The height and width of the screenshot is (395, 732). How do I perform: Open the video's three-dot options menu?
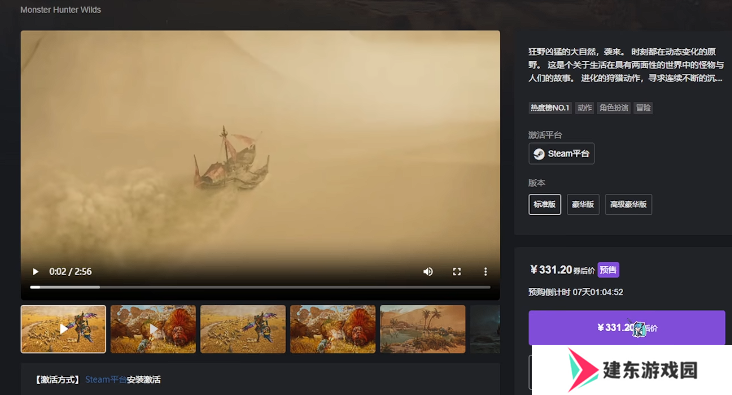(x=486, y=272)
